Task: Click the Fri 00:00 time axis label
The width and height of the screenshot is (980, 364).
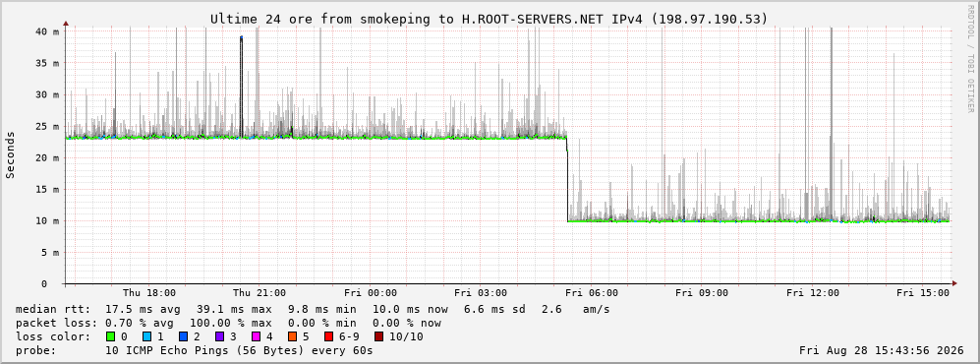Action: pos(370,293)
